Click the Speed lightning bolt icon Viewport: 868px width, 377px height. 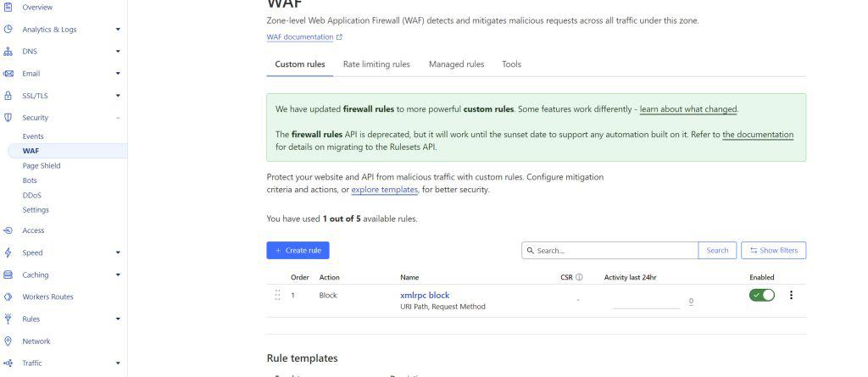point(8,252)
